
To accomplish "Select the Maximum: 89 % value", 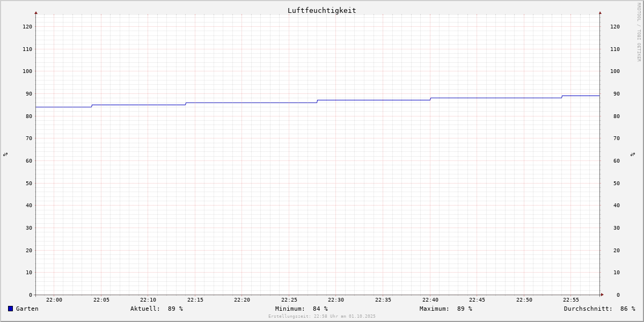I will coord(446,309).
